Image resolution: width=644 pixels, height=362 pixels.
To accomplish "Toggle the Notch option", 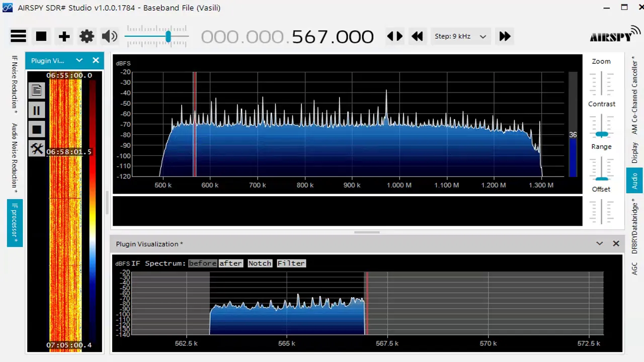I will click(x=260, y=263).
